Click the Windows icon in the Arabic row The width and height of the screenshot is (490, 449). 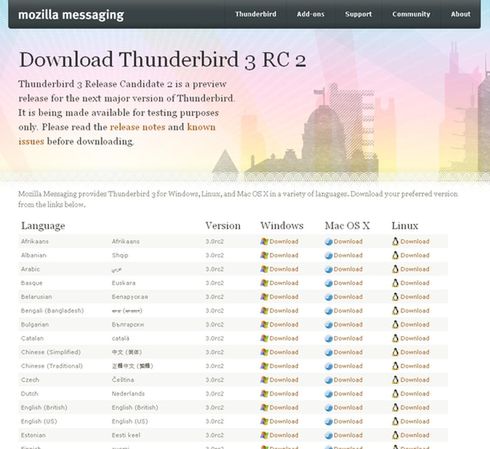tap(264, 269)
